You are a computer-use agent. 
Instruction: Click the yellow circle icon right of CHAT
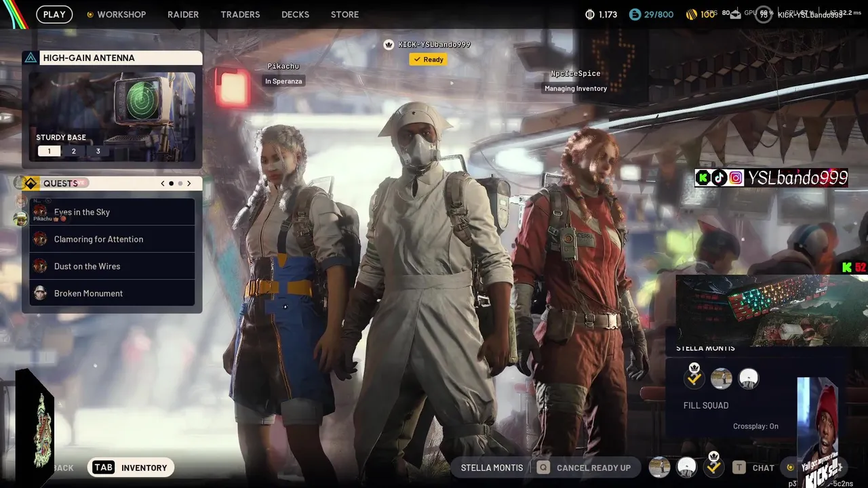click(790, 468)
